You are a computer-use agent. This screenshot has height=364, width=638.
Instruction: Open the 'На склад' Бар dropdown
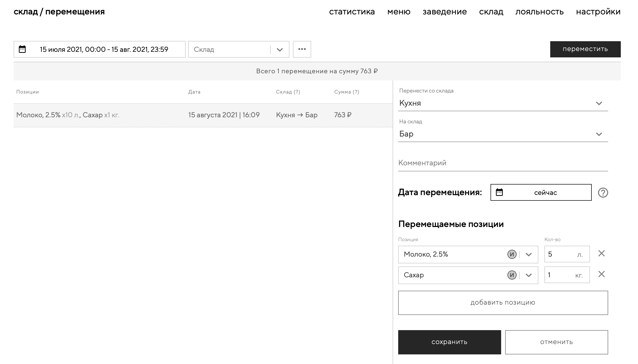(x=599, y=134)
